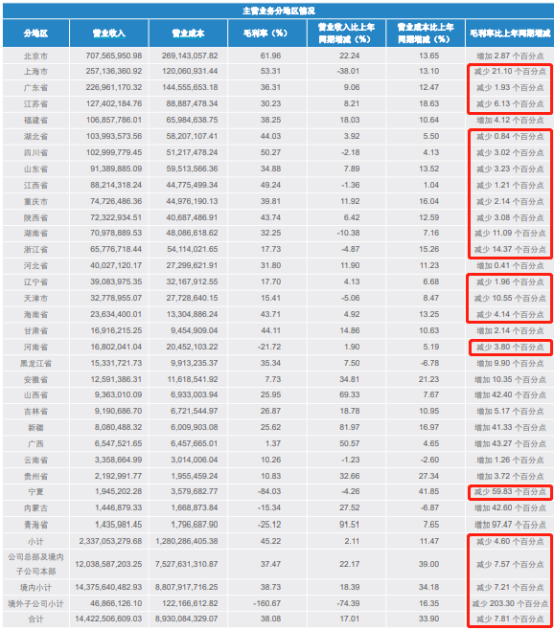Click revenue value 91,389,885.09
Image resolution: width=554 pixels, height=631 pixels.
coord(116,169)
